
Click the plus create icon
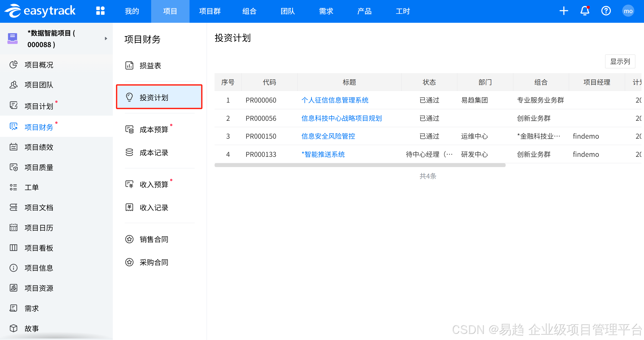[x=564, y=11]
